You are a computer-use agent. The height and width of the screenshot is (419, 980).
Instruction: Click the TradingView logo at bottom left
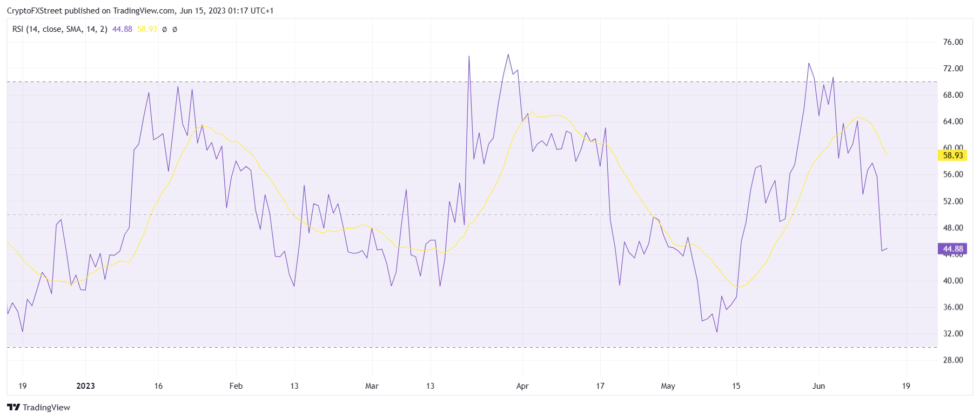[39, 407]
